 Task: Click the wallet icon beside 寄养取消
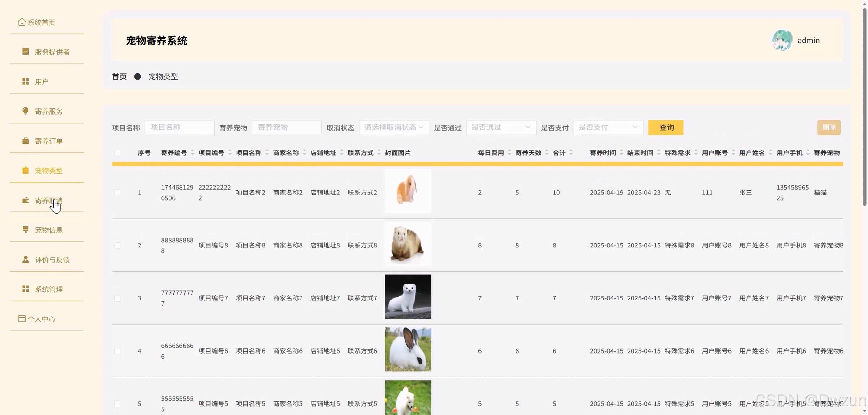[26, 200]
